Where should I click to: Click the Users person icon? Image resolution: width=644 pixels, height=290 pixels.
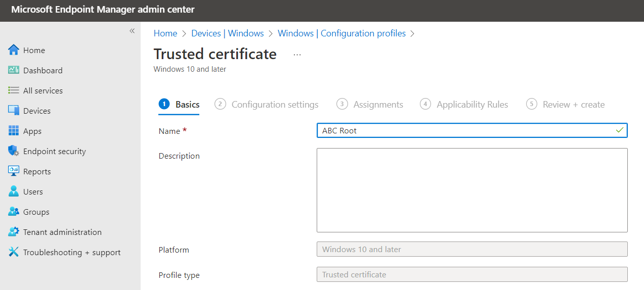pos(14,191)
